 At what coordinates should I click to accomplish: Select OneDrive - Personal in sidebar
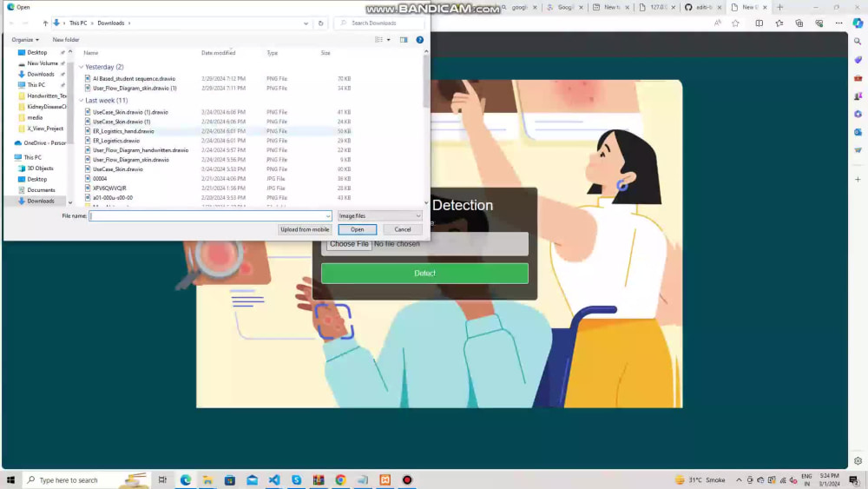[44, 143]
